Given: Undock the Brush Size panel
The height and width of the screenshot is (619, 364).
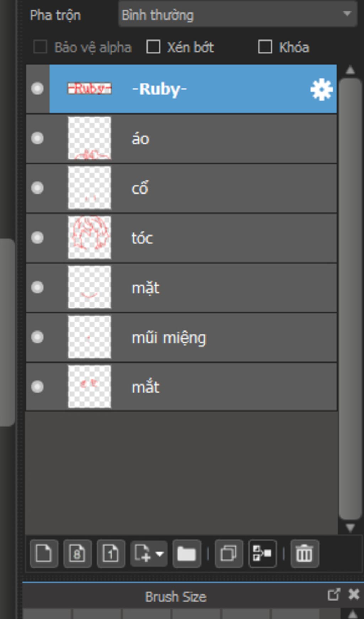Looking at the screenshot, I should pos(334,594).
